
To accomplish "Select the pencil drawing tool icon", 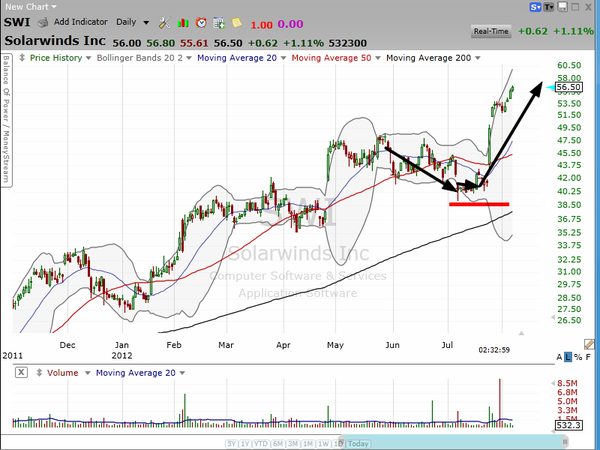I will pos(589,344).
